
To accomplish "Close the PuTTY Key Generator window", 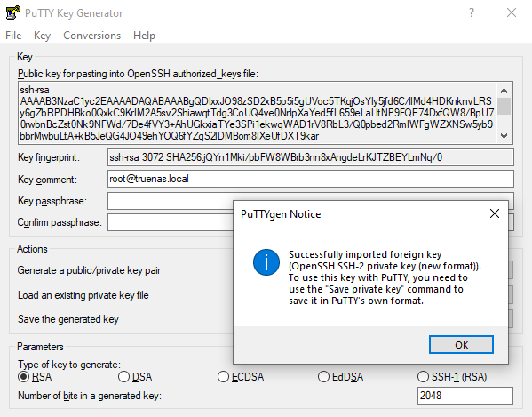I will (x=512, y=13).
